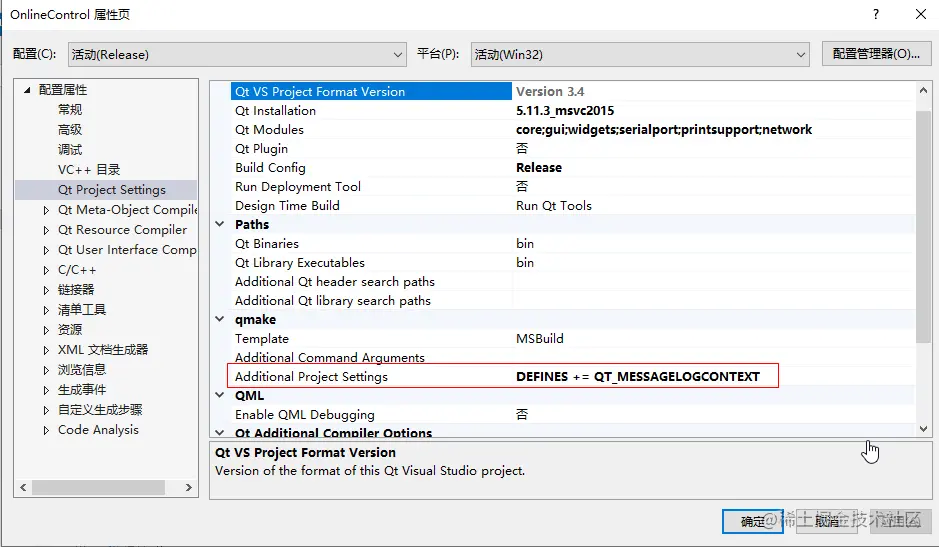Click the Release value of Build Config

(x=539, y=167)
